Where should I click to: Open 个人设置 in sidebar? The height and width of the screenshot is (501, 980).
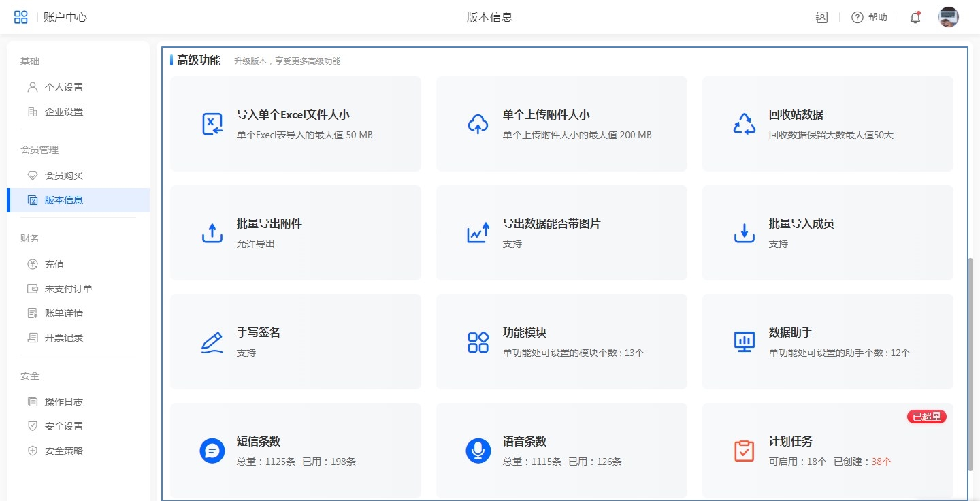64,87
